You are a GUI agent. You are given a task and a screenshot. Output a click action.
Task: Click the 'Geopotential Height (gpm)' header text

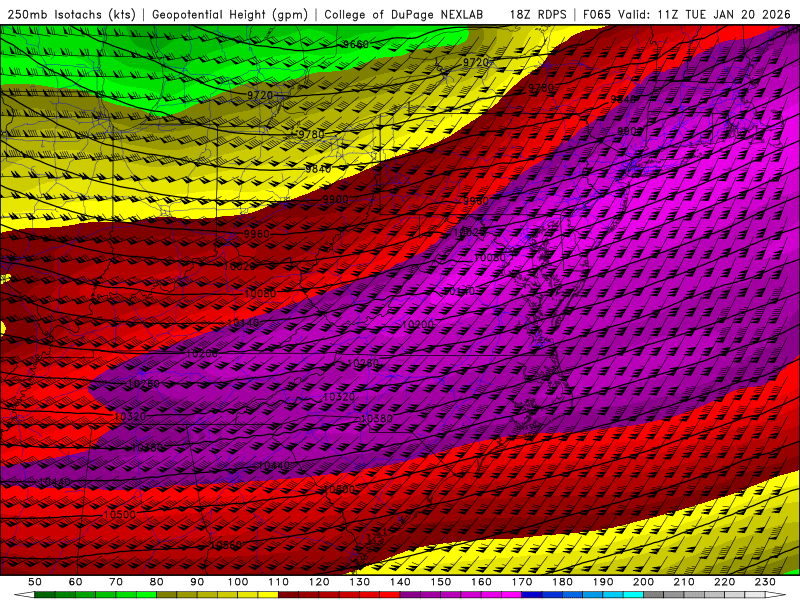(230, 14)
